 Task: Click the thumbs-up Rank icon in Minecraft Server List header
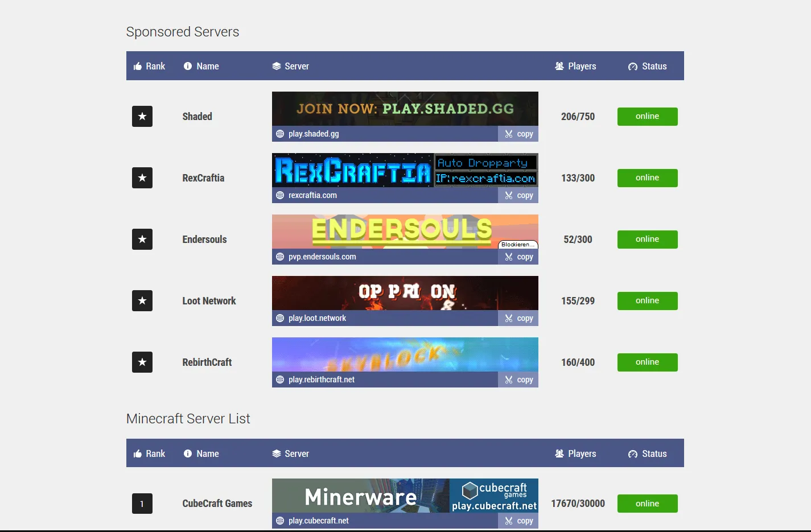(138, 454)
